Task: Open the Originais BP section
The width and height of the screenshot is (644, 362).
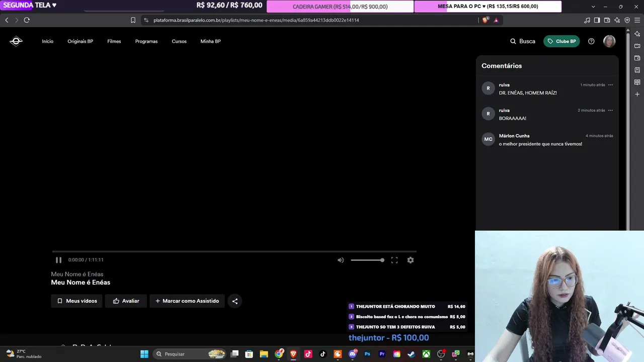Action: coord(80,41)
